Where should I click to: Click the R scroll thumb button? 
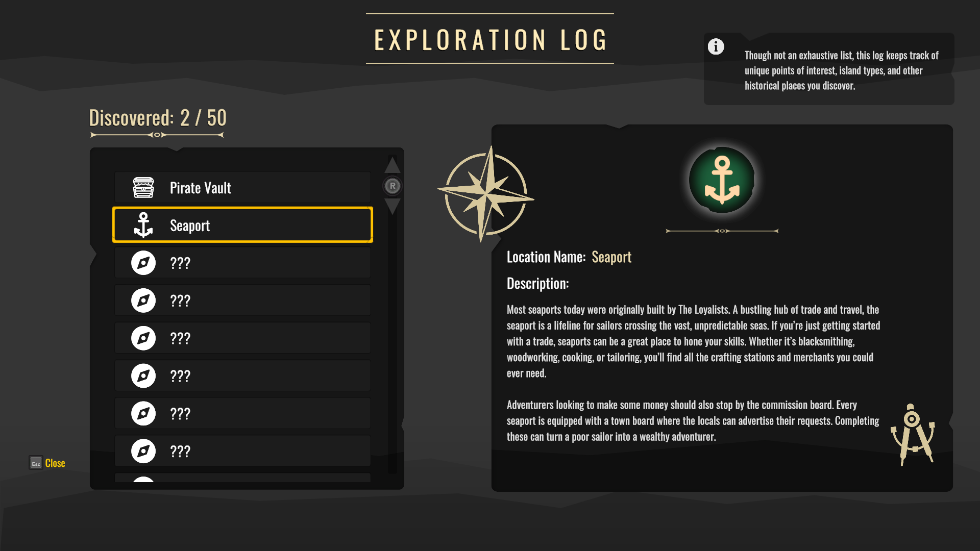[x=393, y=186]
